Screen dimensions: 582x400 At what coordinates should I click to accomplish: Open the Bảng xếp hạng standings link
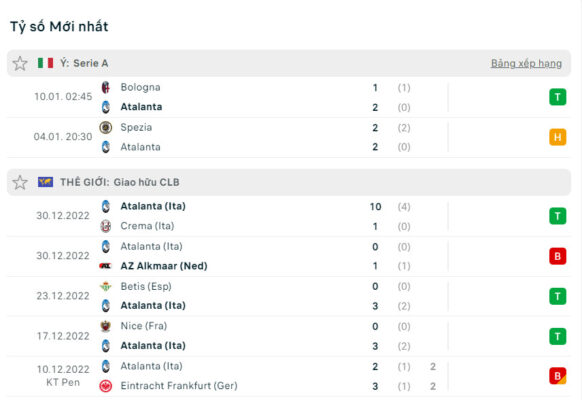point(526,63)
